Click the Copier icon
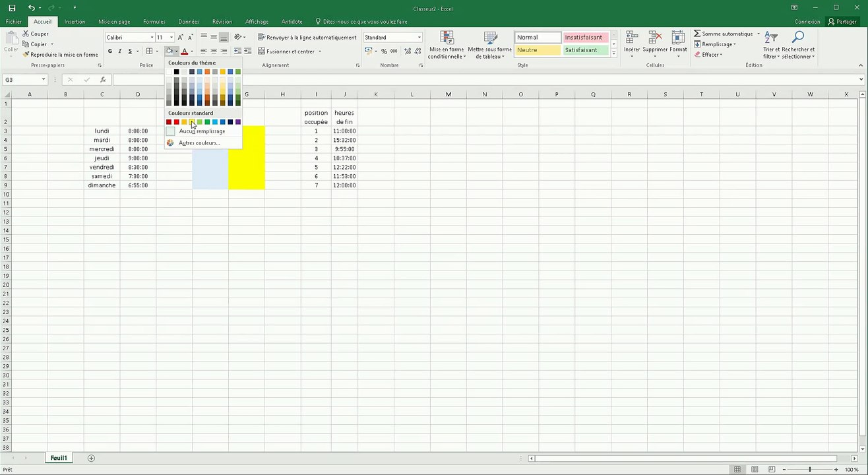Image resolution: width=868 pixels, height=475 pixels. [x=26, y=44]
